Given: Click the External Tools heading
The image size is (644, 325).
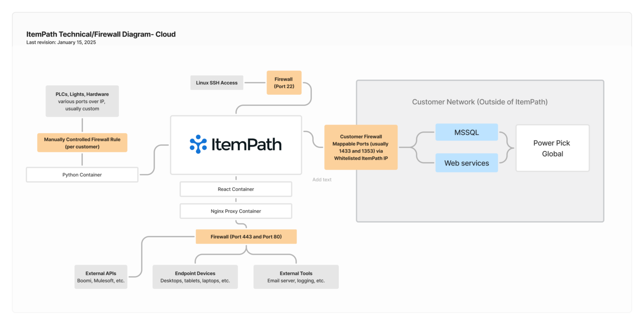Looking at the screenshot, I should click(x=296, y=273).
